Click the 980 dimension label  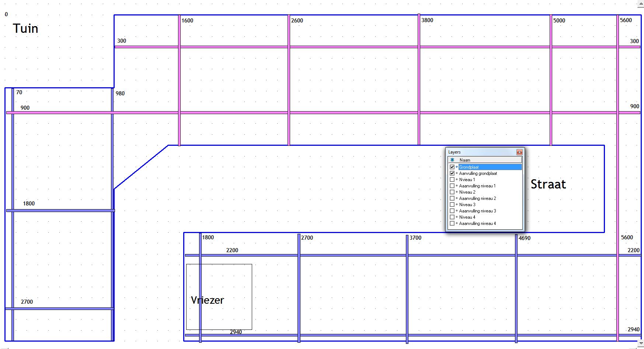coord(120,94)
